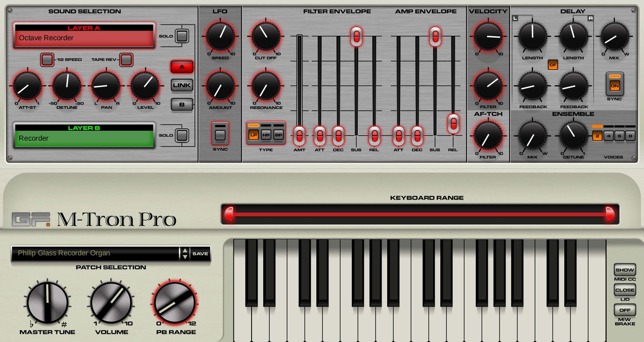The image size is (644, 342).
Task: Toggle the Layer A Solo button
Action: click(182, 36)
